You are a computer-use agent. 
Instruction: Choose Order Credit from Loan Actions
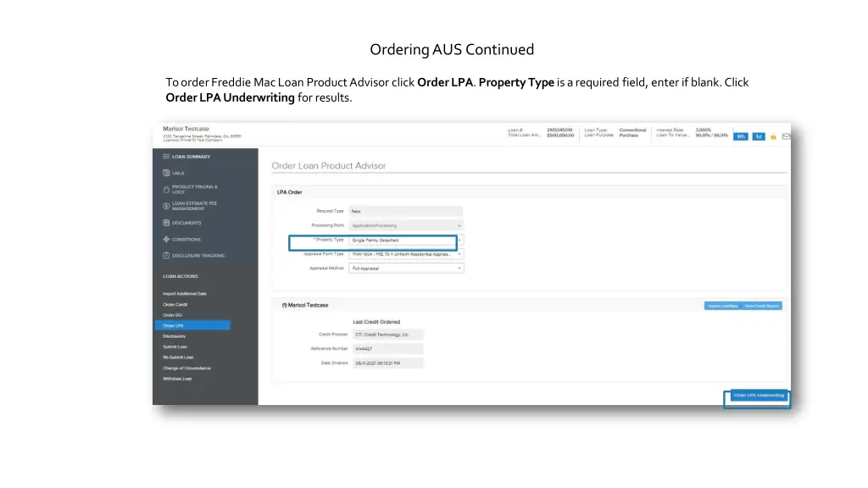[x=174, y=304]
